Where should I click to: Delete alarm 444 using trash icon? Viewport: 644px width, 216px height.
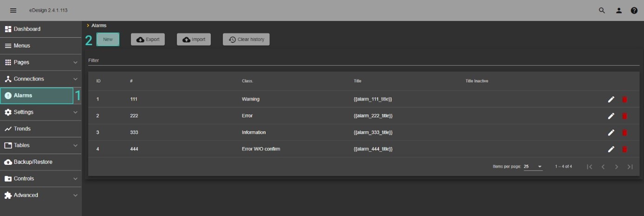point(624,149)
